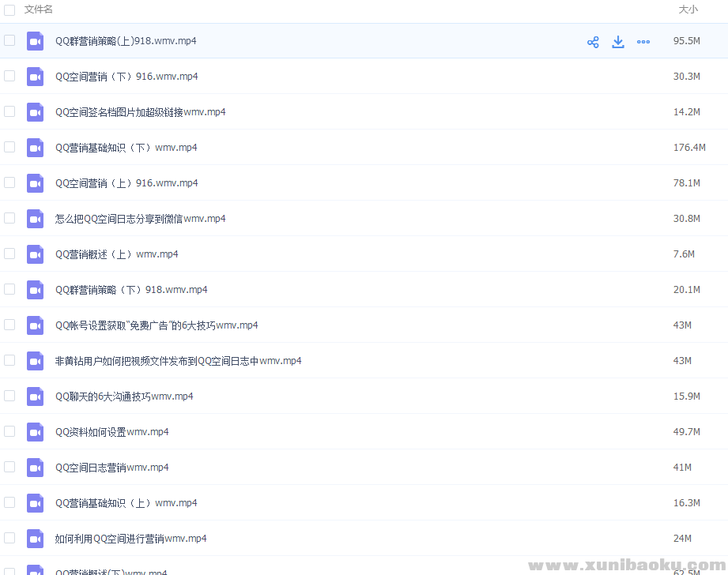Tick the checkbox for QQ群营销策略（下）918
This screenshot has height=575, width=728.
click(x=9, y=290)
